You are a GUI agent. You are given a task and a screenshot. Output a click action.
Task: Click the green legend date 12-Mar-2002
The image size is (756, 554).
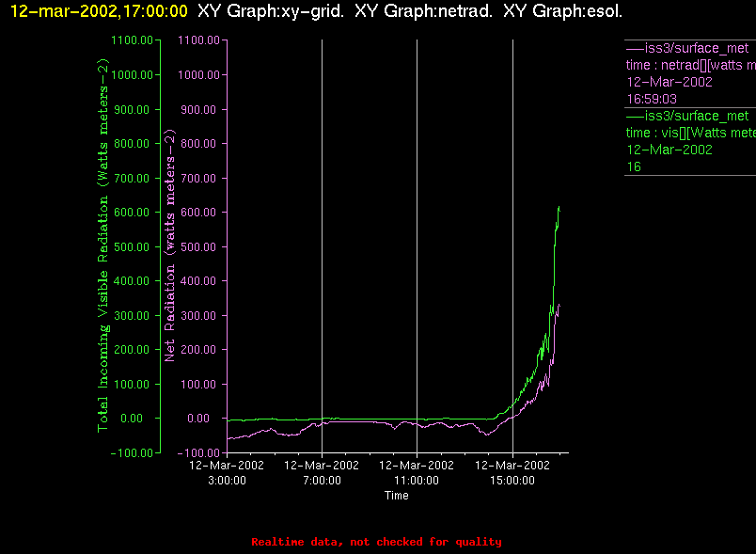669,150
